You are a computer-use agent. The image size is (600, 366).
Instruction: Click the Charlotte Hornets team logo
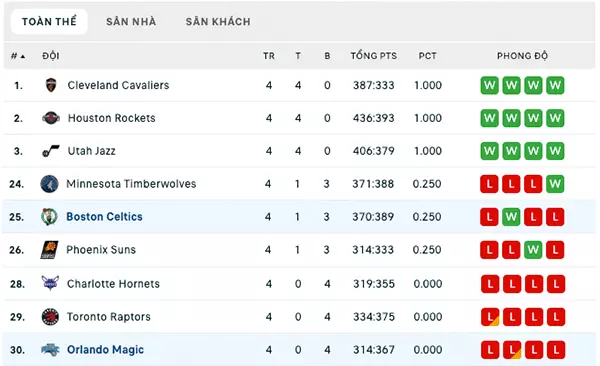point(50,283)
